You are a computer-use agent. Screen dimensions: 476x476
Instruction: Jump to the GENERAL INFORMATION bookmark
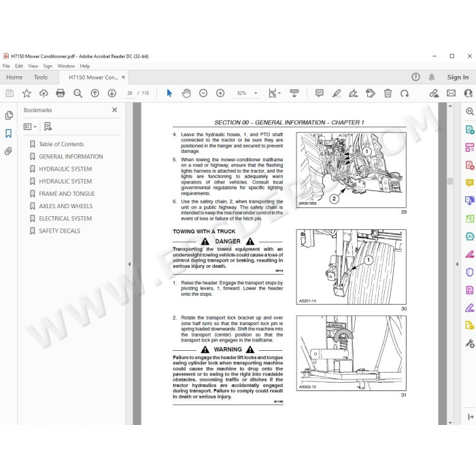pos(71,156)
